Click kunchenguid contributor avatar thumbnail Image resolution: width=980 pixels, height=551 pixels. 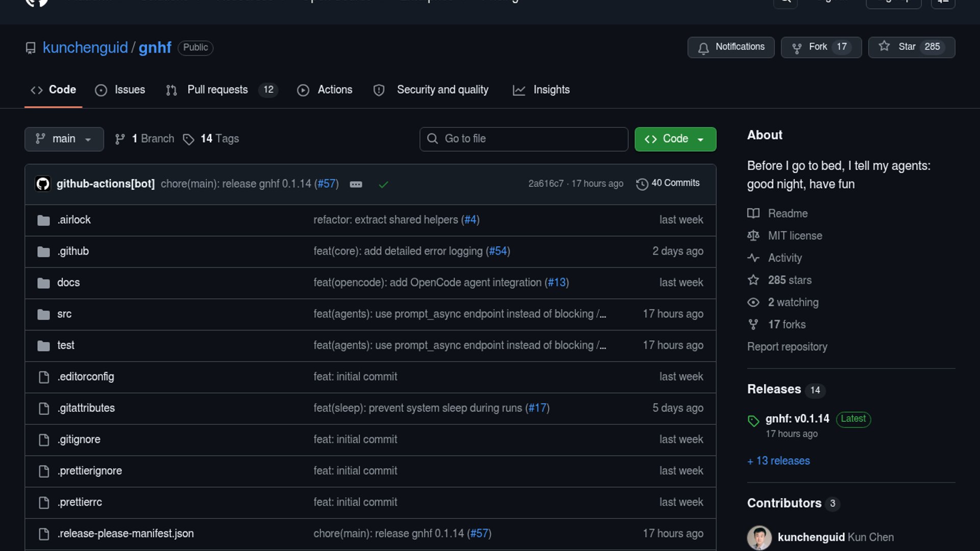pos(759,537)
